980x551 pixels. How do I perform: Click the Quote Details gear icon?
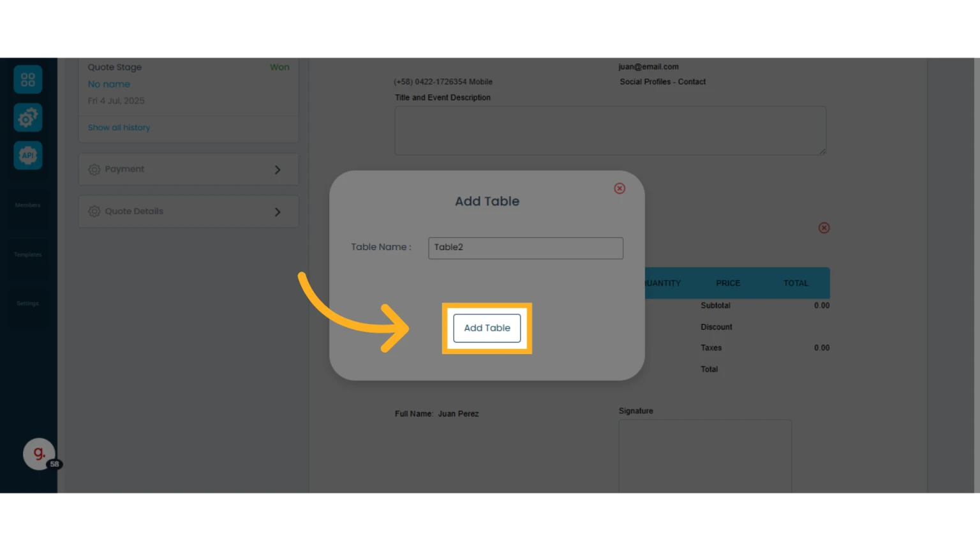click(x=94, y=212)
